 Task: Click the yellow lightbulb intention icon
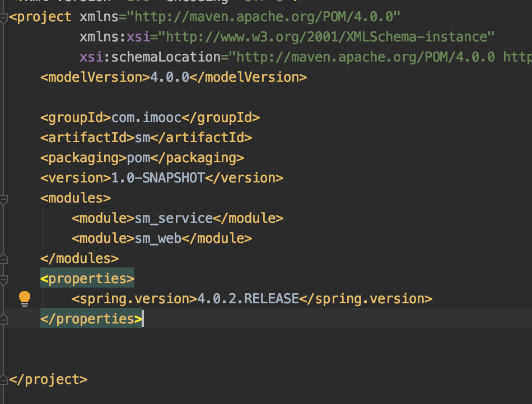(25, 299)
